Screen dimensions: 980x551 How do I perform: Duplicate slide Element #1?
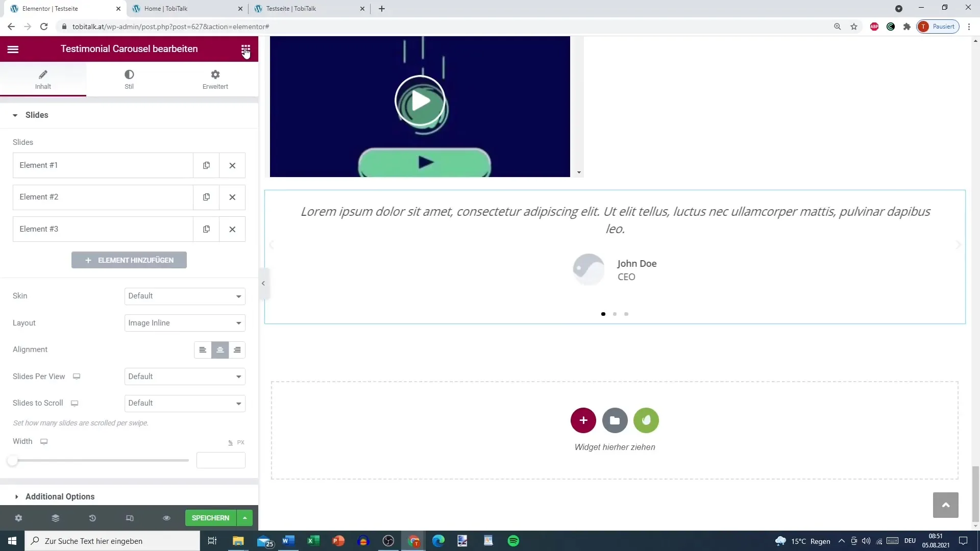206,165
